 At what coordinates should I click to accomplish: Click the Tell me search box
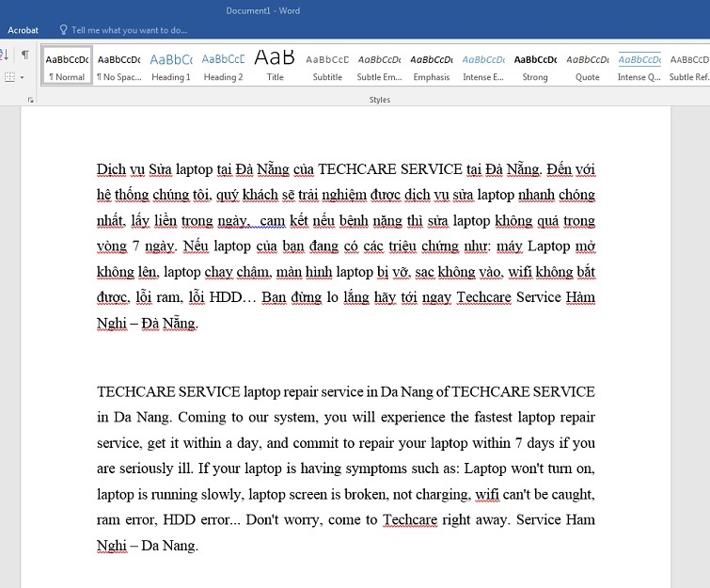coord(129,30)
